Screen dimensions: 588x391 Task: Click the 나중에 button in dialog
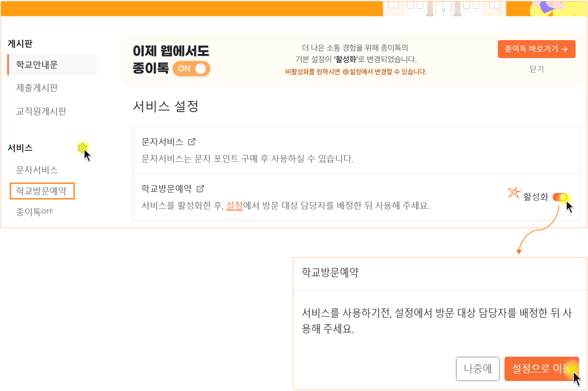pyautogui.click(x=478, y=369)
